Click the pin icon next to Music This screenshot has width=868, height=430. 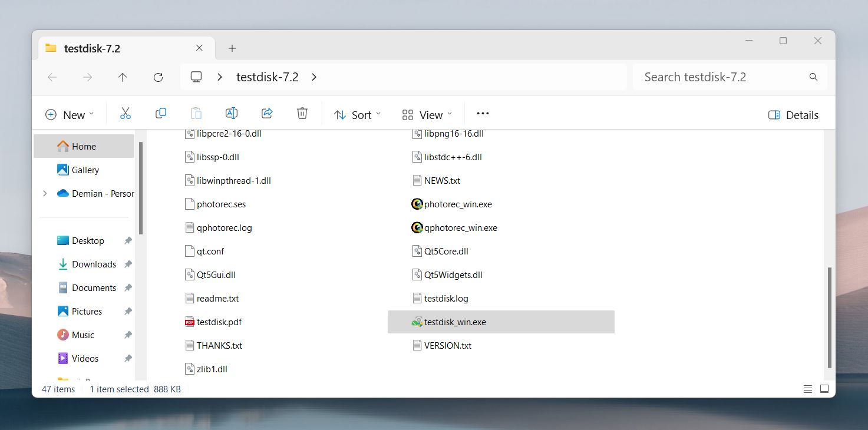[128, 335]
